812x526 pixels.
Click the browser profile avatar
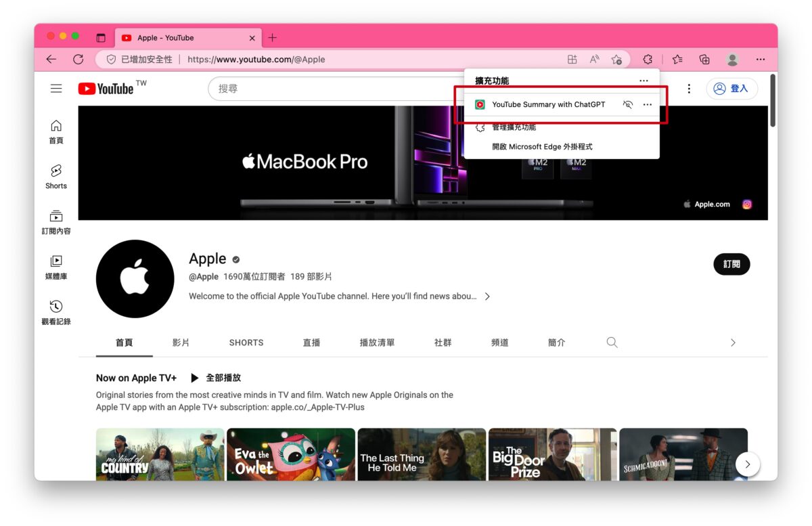point(732,60)
